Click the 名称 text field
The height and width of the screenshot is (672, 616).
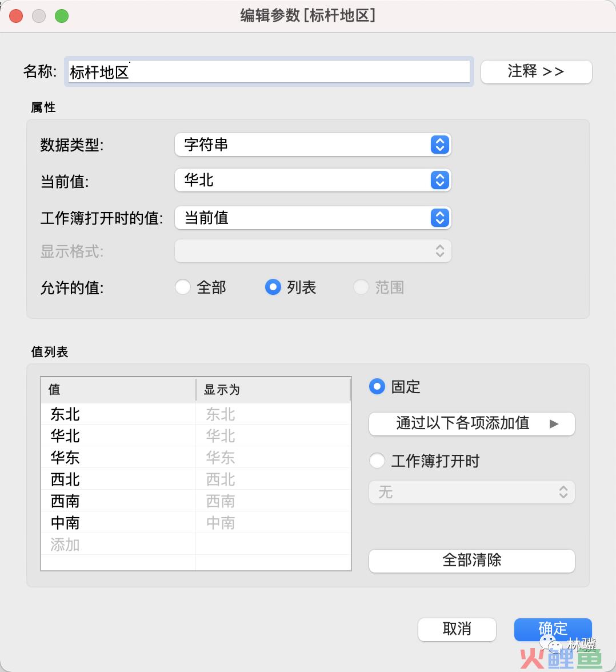click(269, 71)
